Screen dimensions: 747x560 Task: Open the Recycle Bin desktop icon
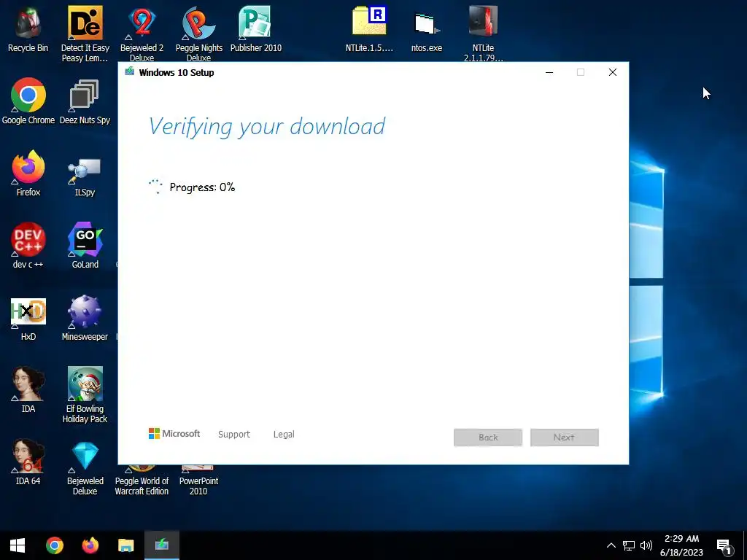[x=28, y=29]
